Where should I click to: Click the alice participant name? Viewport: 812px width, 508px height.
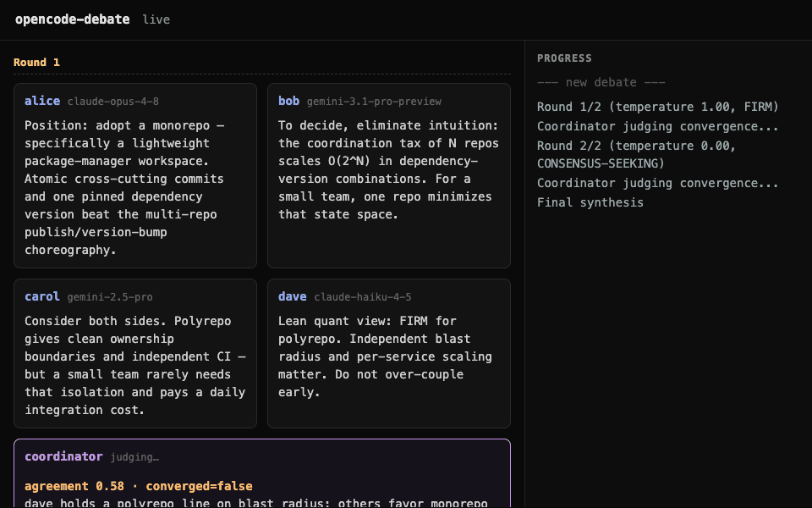[42, 101]
